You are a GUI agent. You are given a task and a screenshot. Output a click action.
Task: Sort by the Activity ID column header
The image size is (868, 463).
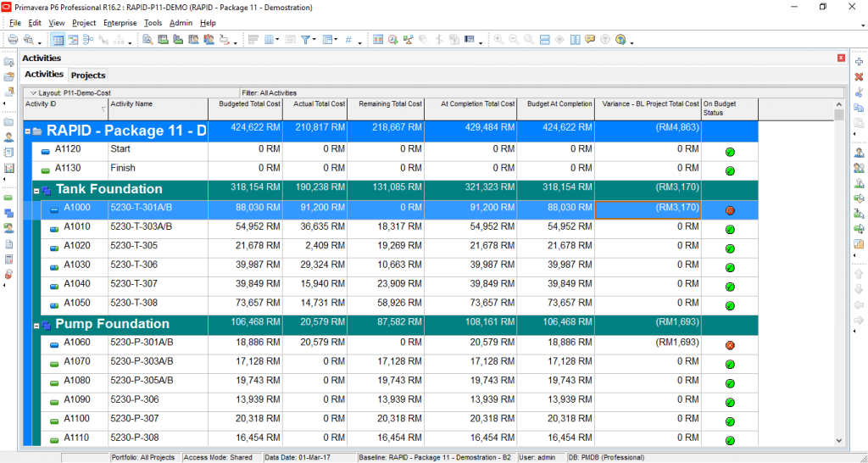[x=65, y=109]
